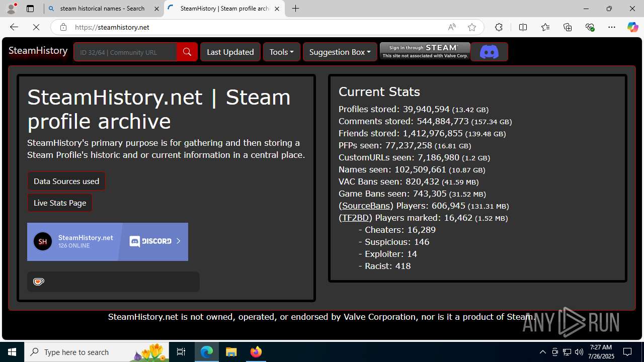The height and width of the screenshot is (362, 644).
Task: Open the Last Updated page
Action: pos(230,52)
